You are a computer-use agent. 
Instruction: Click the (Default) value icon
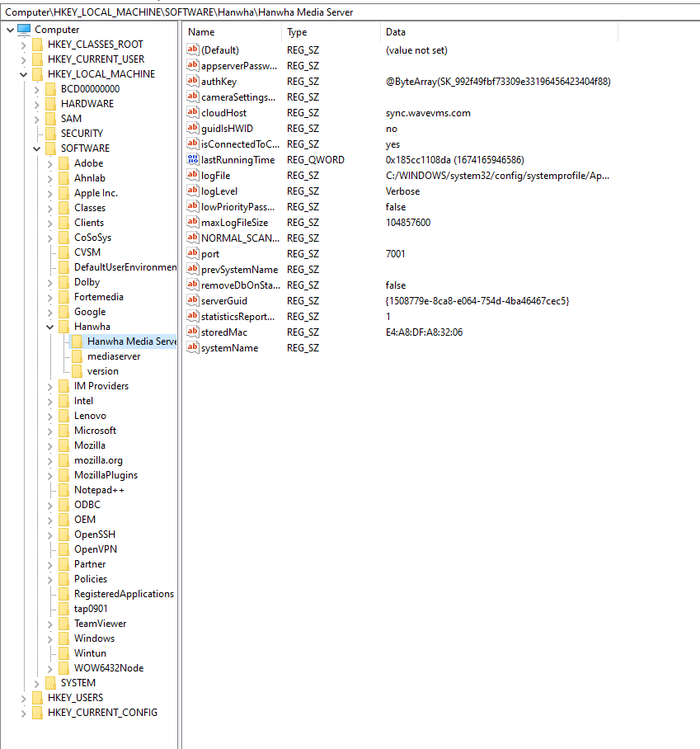[192, 49]
